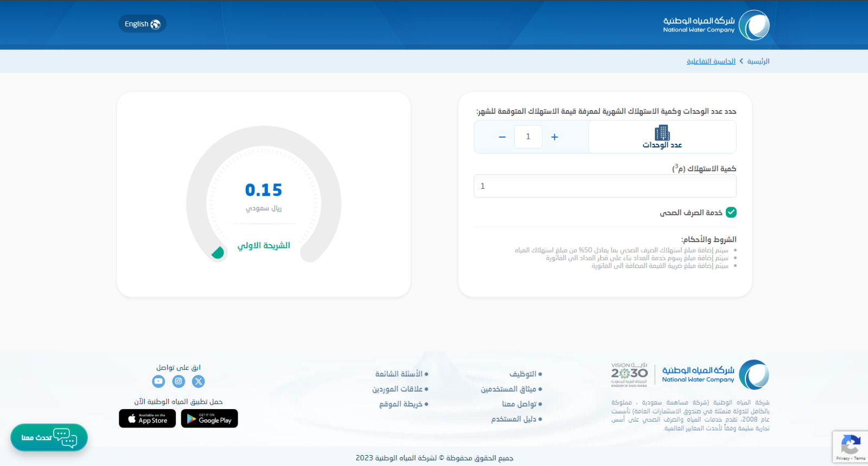Download app from App Store badge
Image resolution: width=868 pixels, height=466 pixels.
[148, 418]
